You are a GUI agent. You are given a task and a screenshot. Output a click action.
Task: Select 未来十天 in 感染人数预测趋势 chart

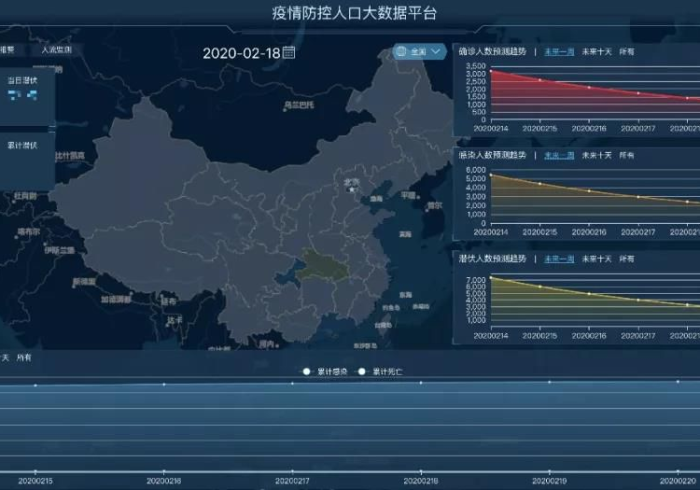596,155
